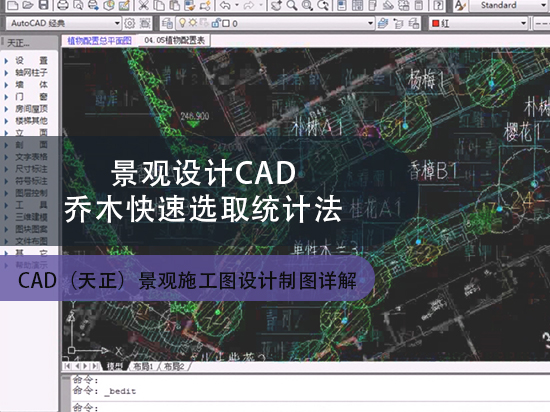550x412 pixels.
Task: Select the 布局2 layout tab
Action: click(x=174, y=367)
